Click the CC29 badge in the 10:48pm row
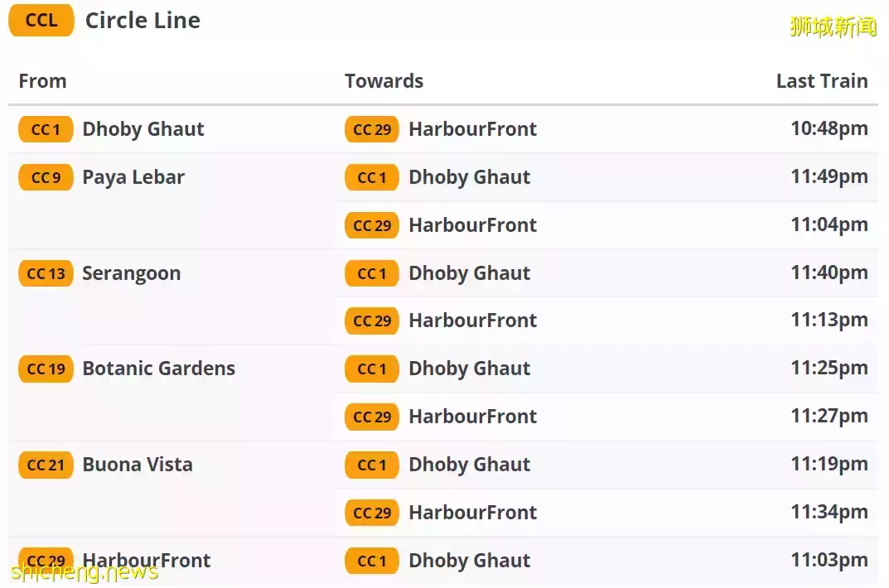This screenshot has width=889, height=588. [x=372, y=129]
